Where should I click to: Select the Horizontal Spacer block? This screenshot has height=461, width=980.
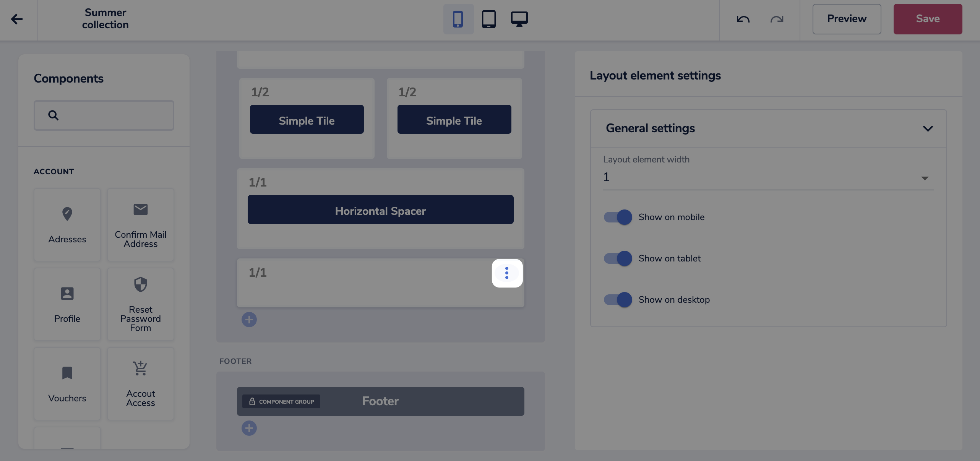381,209
